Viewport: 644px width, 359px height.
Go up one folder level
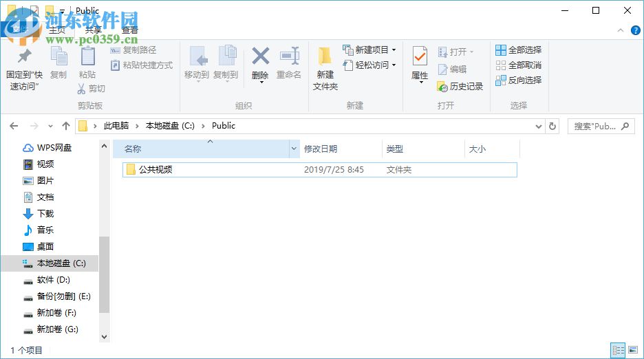tap(66, 126)
